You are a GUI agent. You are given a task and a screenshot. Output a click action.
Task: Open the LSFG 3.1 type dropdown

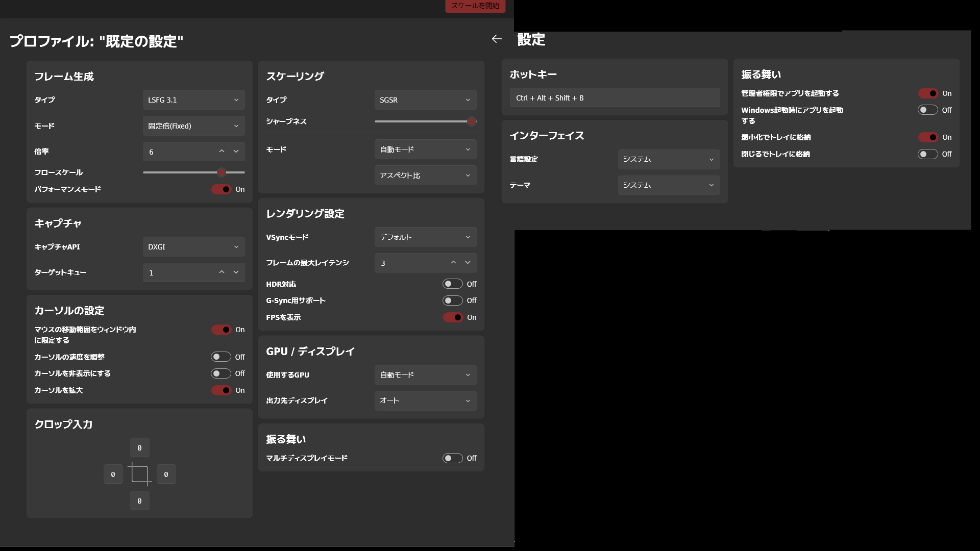pos(193,100)
